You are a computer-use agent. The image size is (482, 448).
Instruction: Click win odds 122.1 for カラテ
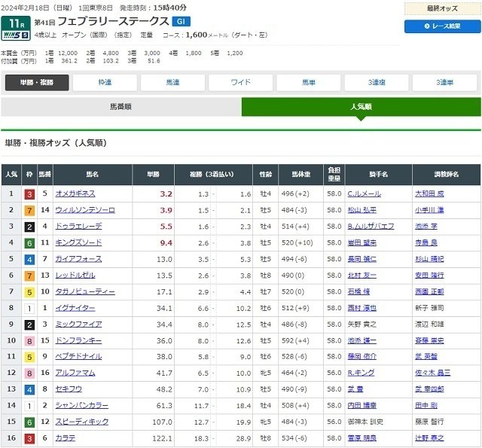click(x=163, y=438)
